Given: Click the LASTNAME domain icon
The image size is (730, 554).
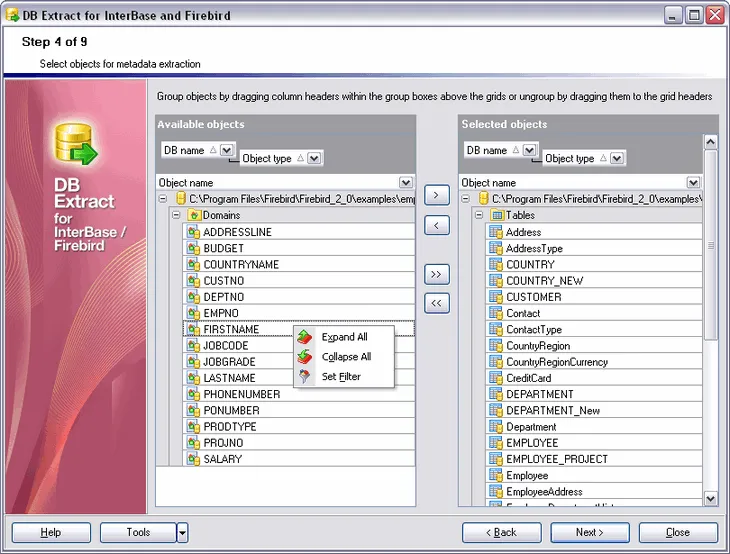Looking at the screenshot, I should tap(193, 378).
